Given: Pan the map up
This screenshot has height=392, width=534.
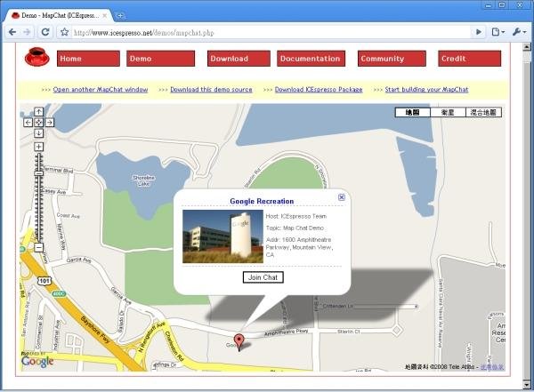Looking at the screenshot, I should [x=39, y=112].
